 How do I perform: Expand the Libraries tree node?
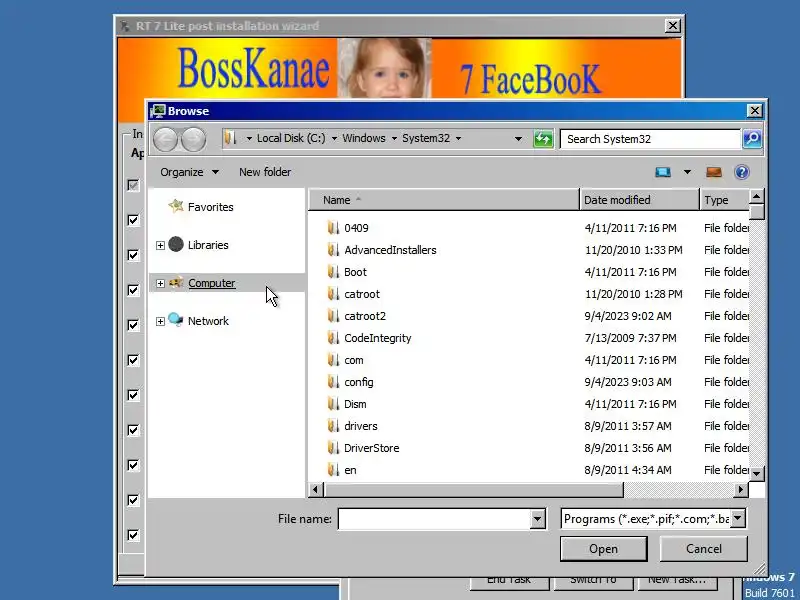(160, 245)
